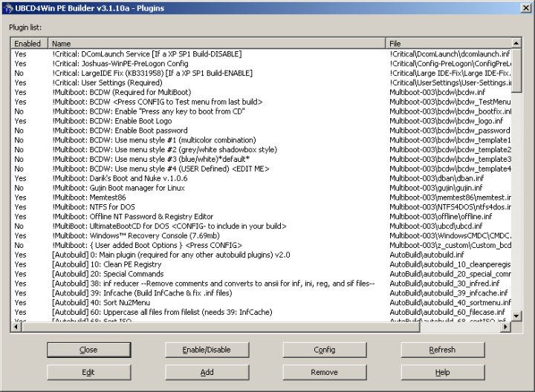Close the Plugins window with X

click(x=526, y=8)
